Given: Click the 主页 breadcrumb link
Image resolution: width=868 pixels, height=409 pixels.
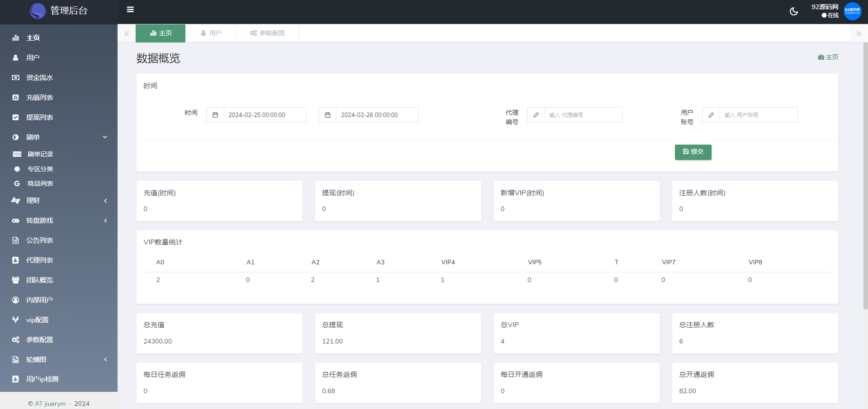Looking at the screenshot, I should pos(828,57).
